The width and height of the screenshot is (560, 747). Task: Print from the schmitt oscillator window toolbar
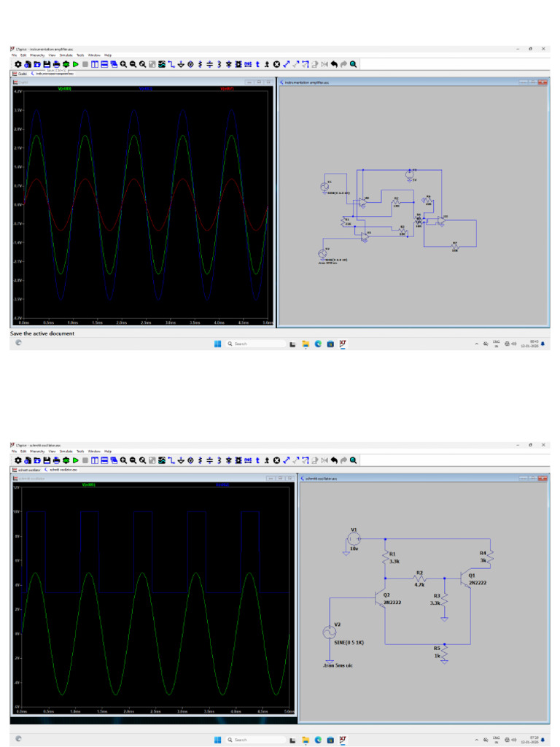[56, 460]
